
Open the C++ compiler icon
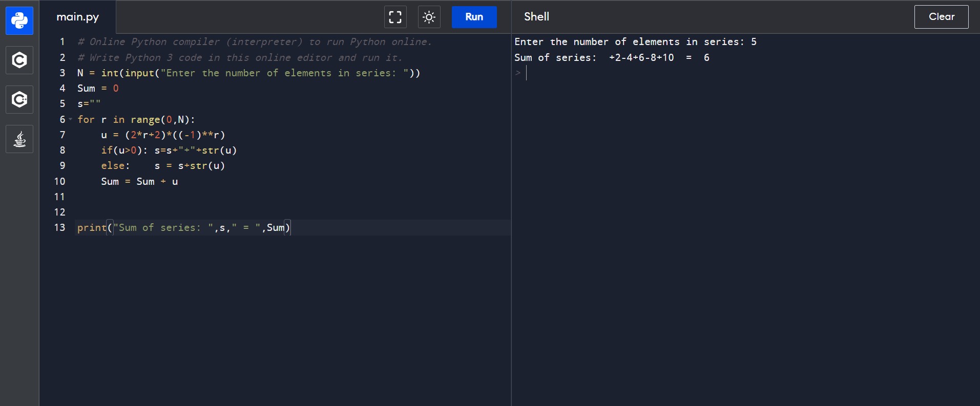(x=19, y=99)
